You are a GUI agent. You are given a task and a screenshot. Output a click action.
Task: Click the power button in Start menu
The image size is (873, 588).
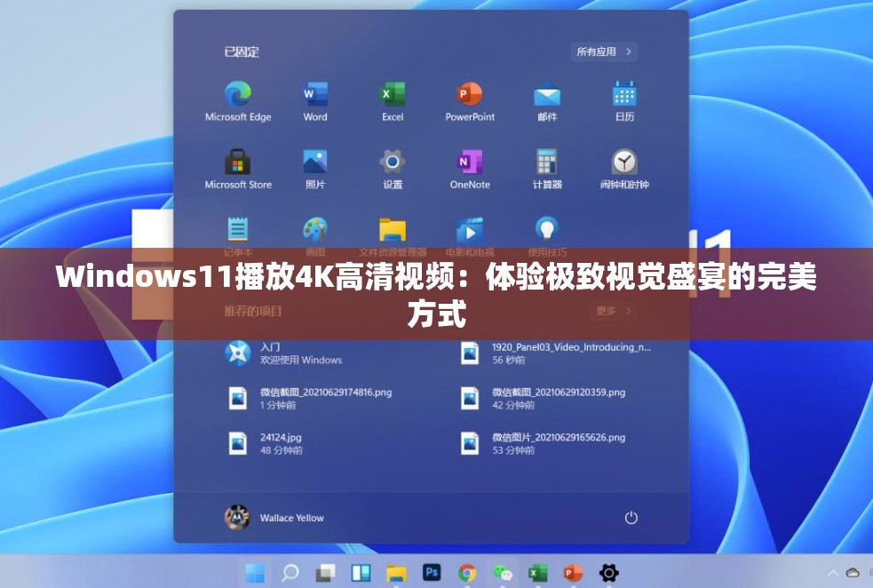click(631, 518)
